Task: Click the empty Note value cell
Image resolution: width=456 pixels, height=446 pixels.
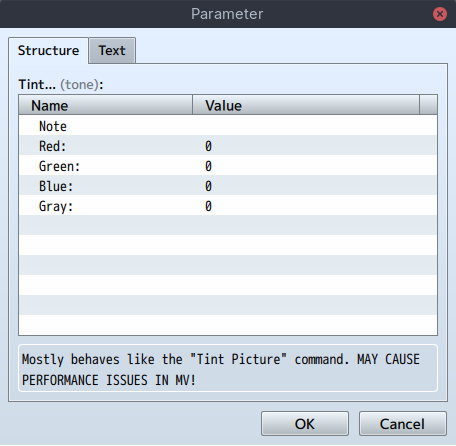Action: [x=315, y=125]
